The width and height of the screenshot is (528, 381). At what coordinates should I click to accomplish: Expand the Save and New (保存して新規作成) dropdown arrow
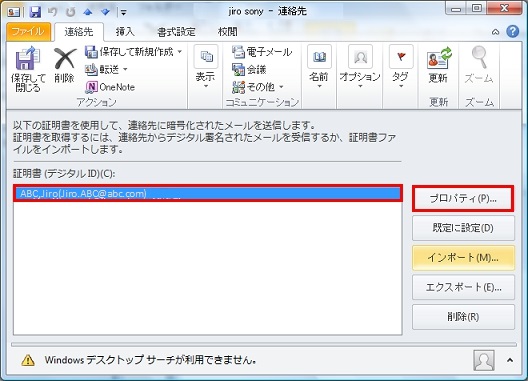click(x=179, y=52)
